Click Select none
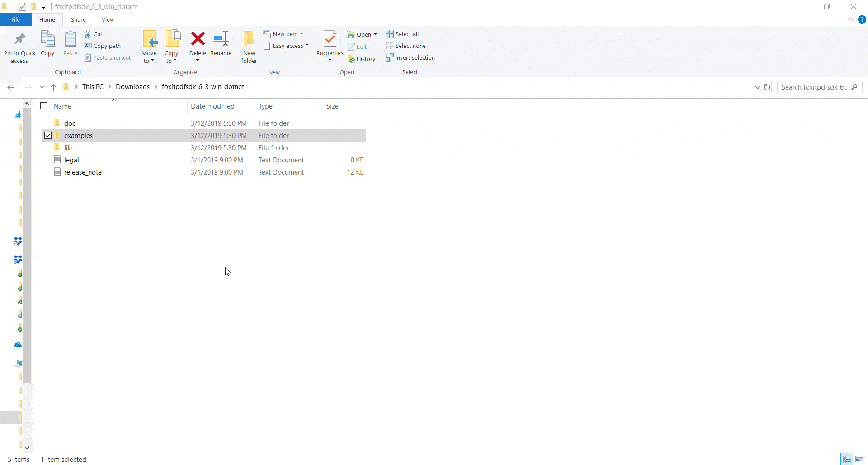This screenshot has height=465, width=868. [x=406, y=46]
